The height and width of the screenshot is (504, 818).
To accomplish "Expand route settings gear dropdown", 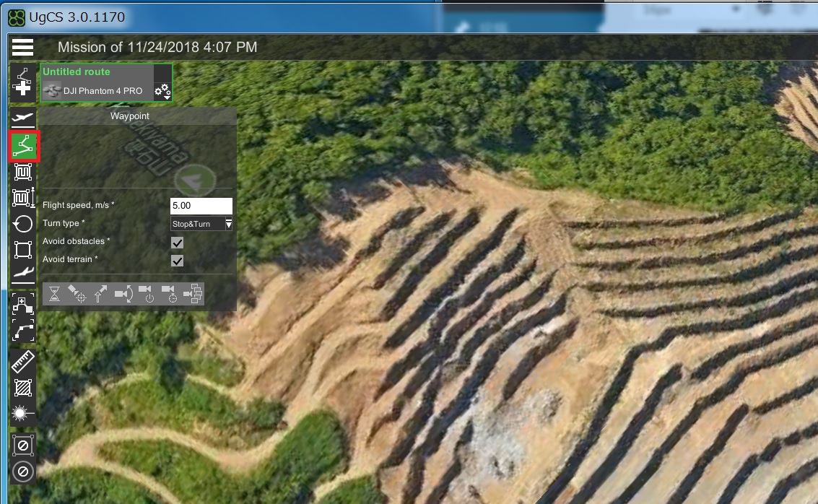I will pyautogui.click(x=163, y=91).
